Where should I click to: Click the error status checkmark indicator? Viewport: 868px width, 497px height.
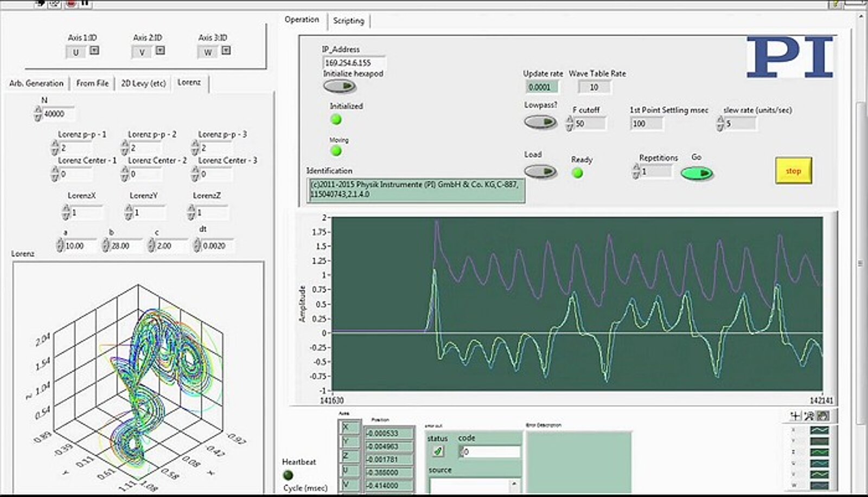pyautogui.click(x=438, y=451)
